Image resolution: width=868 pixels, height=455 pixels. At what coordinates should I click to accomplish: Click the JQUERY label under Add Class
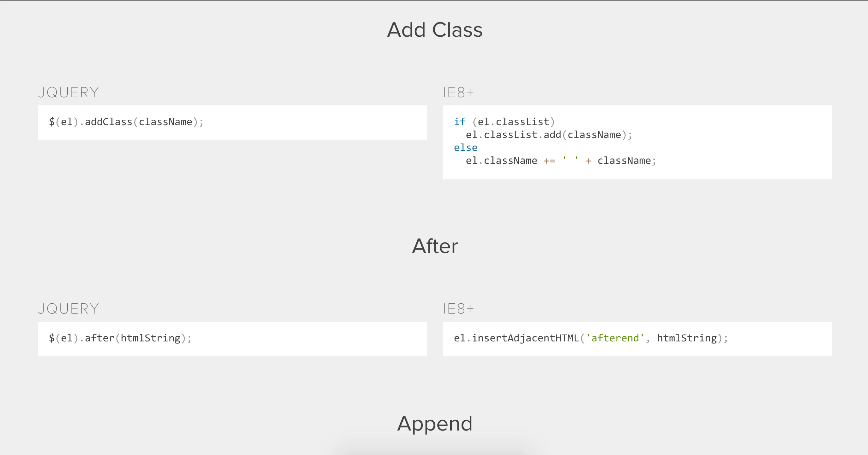tap(69, 92)
